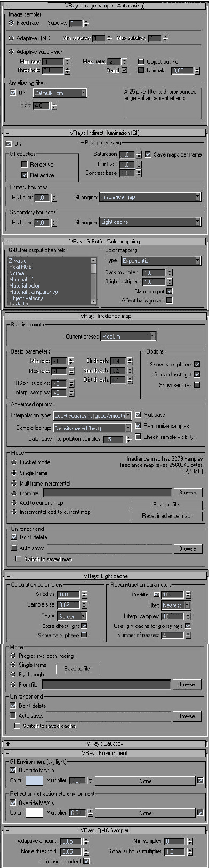Toggle the Antialiasing filter On checkbox
This screenshot has width=209, height=868.
pyautogui.click(x=13, y=93)
